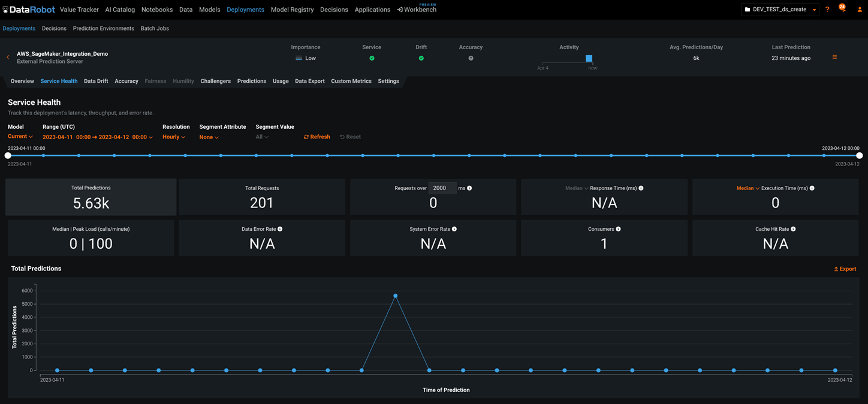This screenshot has height=404, width=868.
Task: Click the right handle of time range slider
Action: [x=859, y=155]
